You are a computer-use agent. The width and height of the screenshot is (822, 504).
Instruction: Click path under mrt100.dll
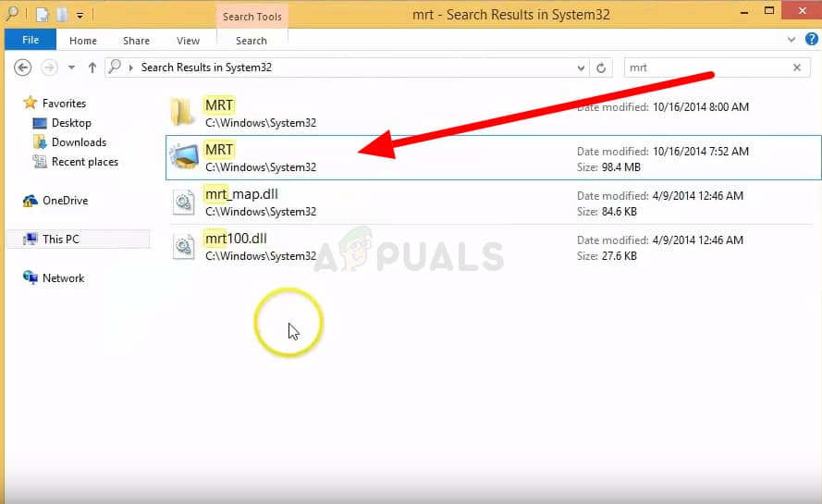[x=261, y=256]
